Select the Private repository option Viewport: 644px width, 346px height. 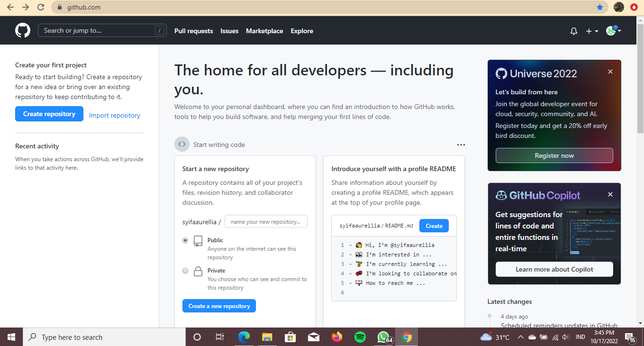185,271
